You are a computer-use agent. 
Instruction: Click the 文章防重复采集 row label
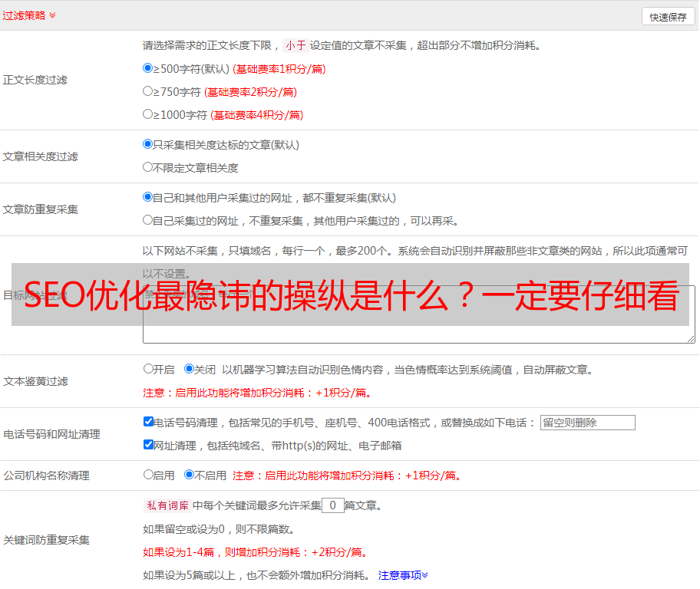[40, 209]
